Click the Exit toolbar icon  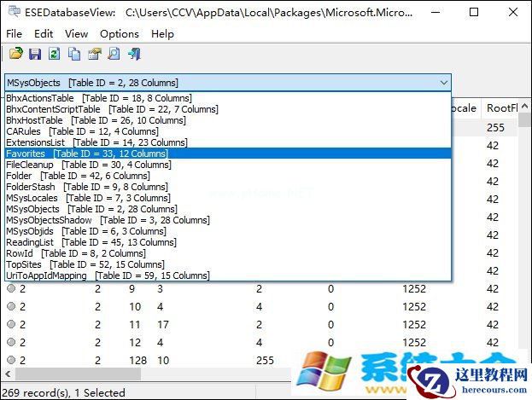134,54
